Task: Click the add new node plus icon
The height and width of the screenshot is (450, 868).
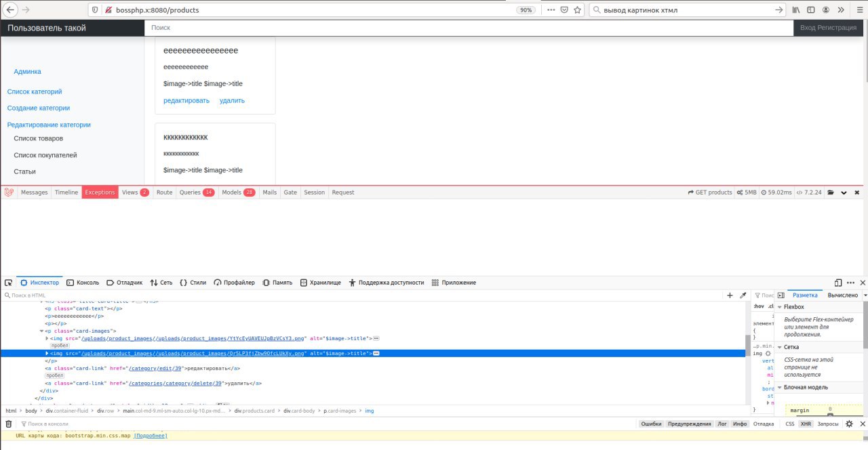Action: pyautogui.click(x=730, y=295)
